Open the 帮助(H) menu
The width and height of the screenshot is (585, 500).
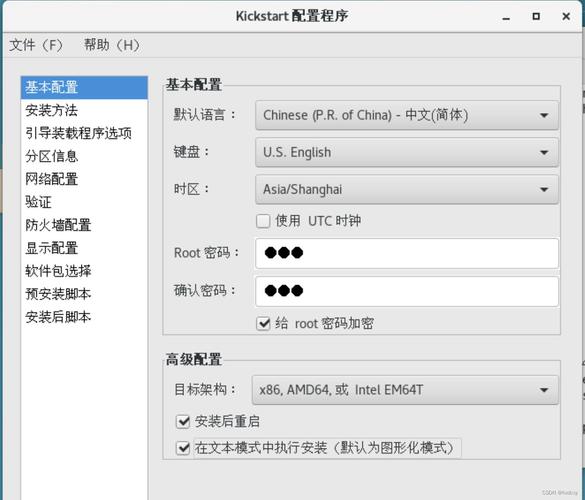(x=112, y=45)
